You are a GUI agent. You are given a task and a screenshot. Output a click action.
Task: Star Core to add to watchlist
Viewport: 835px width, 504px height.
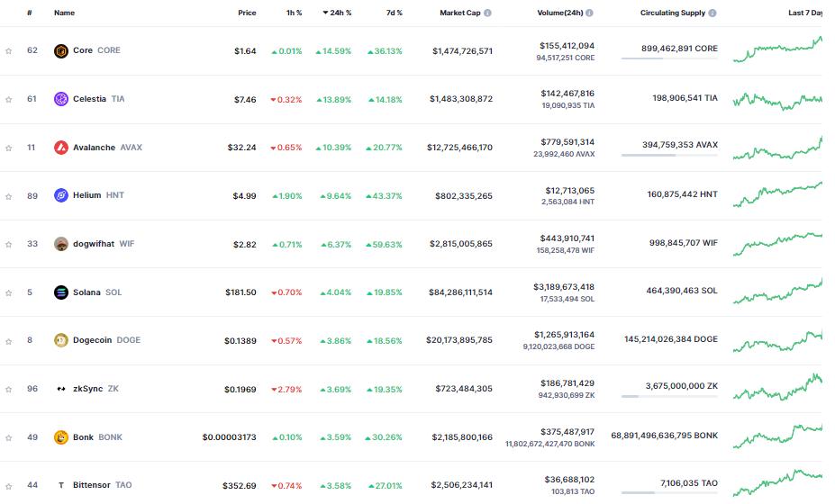click(x=8, y=51)
